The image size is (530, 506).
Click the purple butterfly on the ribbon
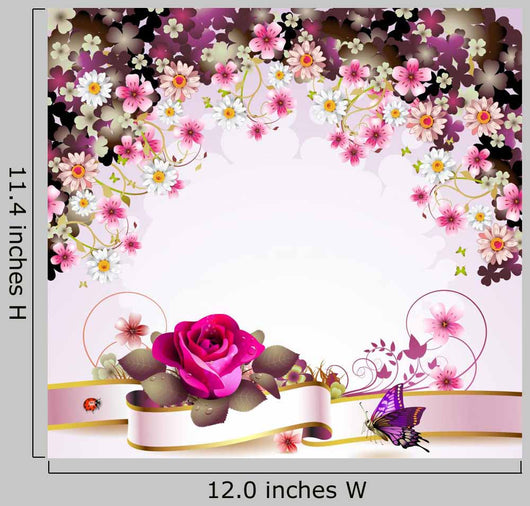[x=395, y=417]
